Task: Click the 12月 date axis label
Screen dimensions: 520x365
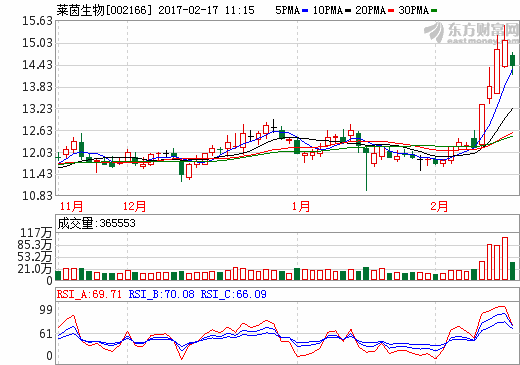Action: pyautogui.click(x=134, y=206)
